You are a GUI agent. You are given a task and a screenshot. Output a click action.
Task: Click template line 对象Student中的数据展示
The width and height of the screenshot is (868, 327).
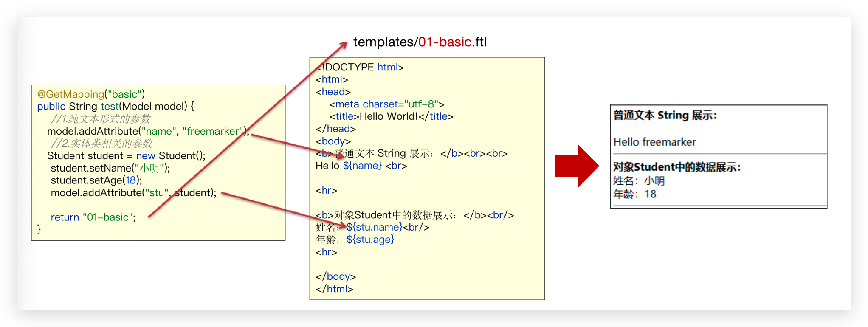click(414, 215)
